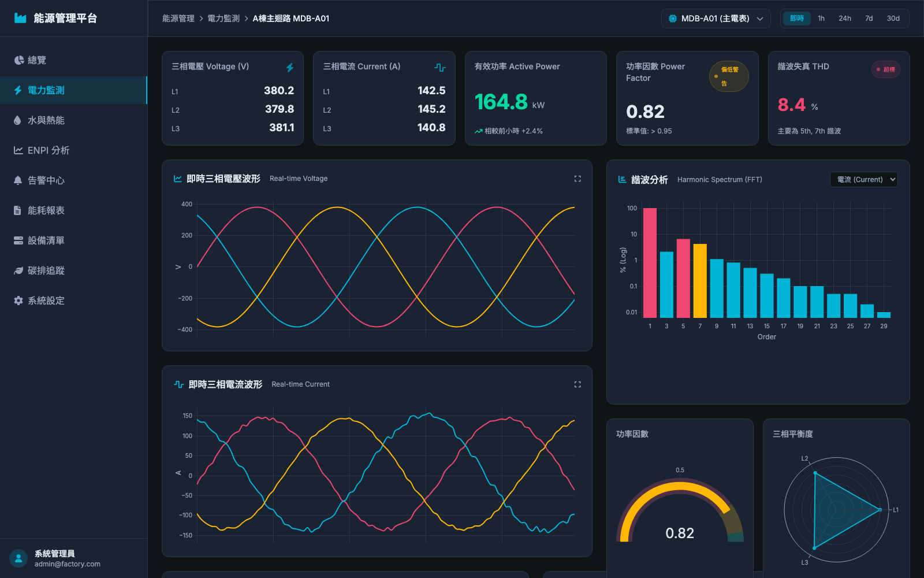Expand the real-time voltage waveform chart fullscreen
Viewport: 924px width, 578px height.
pyautogui.click(x=577, y=179)
